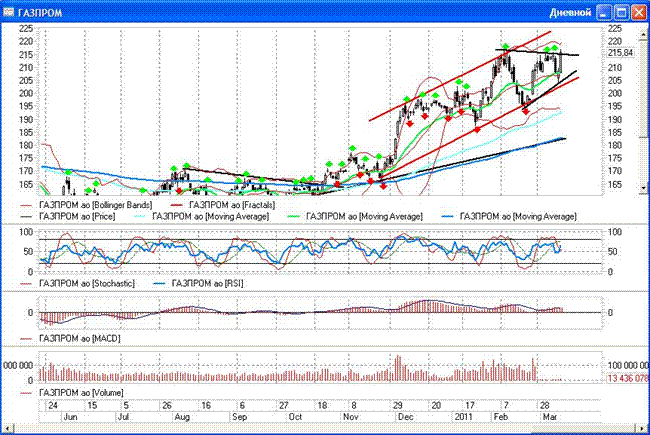
Task: Click the Oct month label on time axis
Action: point(295,417)
